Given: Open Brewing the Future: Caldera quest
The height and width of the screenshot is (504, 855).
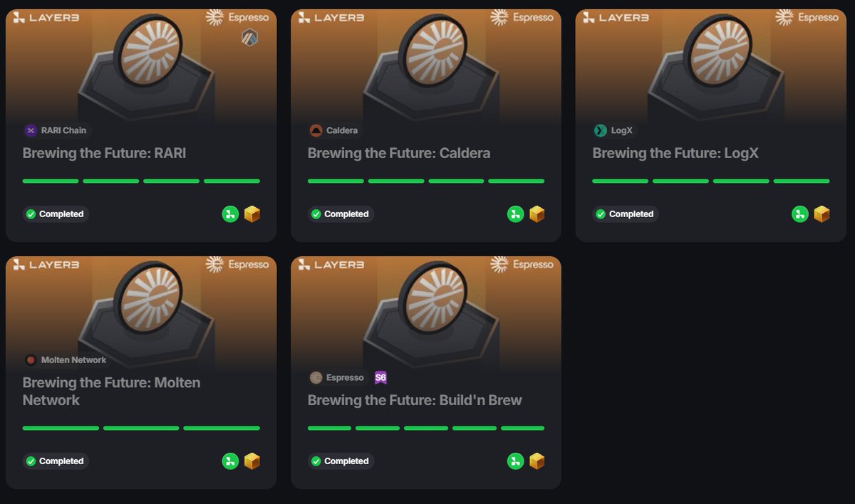Looking at the screenshot, I should point(399,153).
